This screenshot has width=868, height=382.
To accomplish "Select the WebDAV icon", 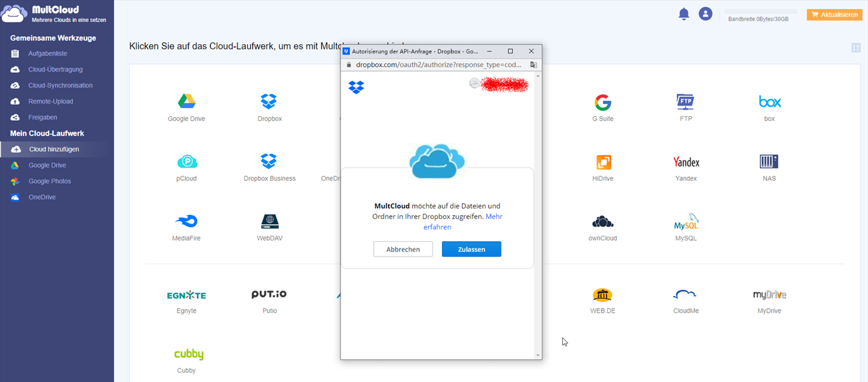I will point(270,222).
